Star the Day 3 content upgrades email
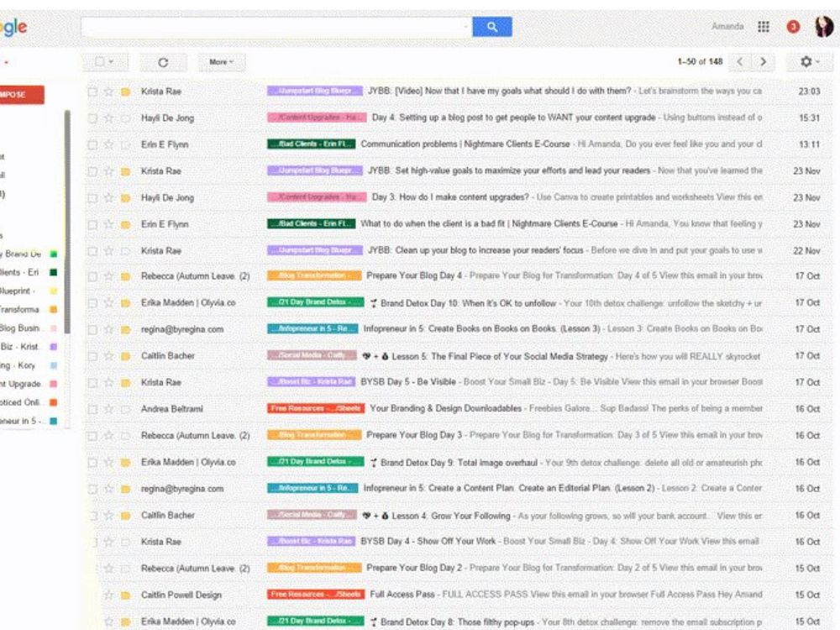 [x=108, y=197]
